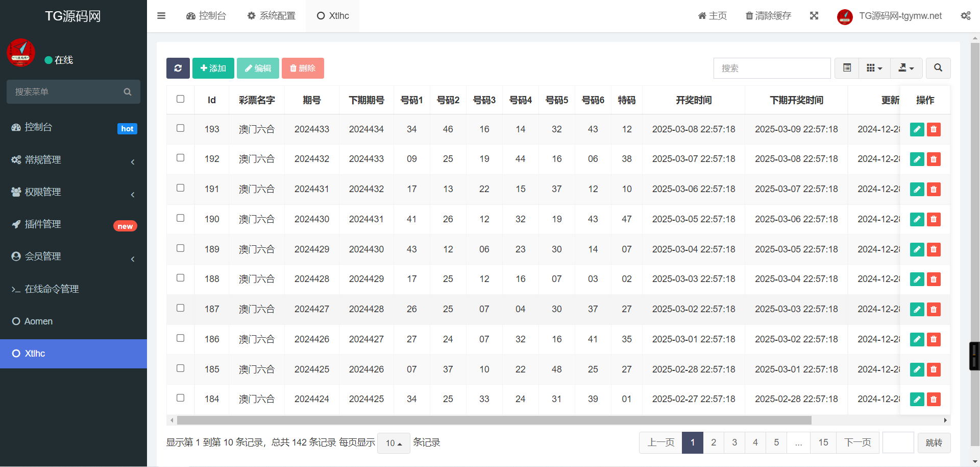Click the horizontal table scrollbar
The width and height of the screenshot is (980, 467).
[x=494, y=420]
